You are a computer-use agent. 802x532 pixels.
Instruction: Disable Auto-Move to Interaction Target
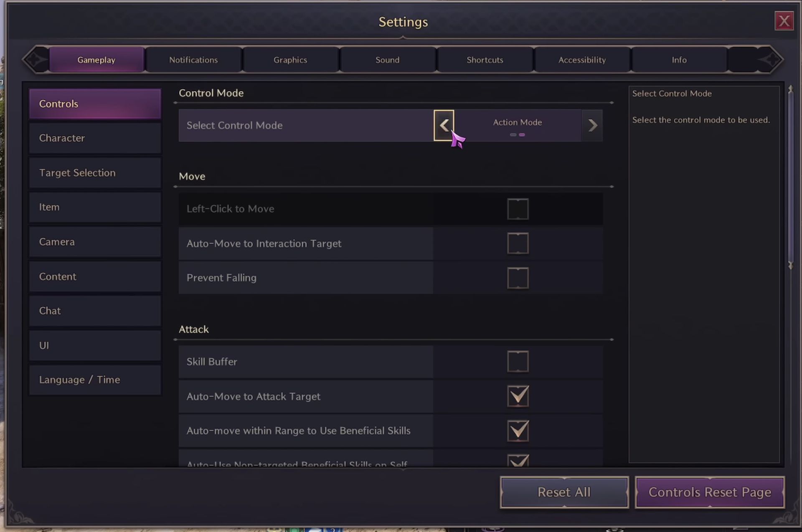518,243
